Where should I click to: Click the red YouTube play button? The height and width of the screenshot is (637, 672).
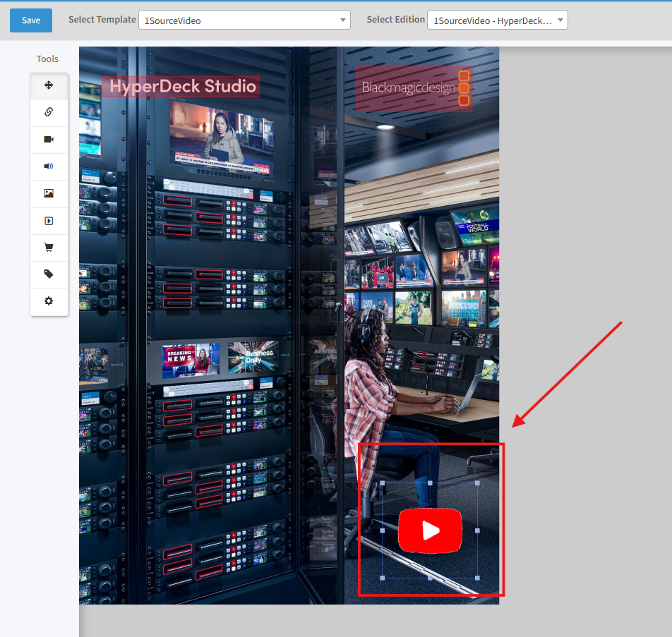pyautogui.click(x=430, y=530)
